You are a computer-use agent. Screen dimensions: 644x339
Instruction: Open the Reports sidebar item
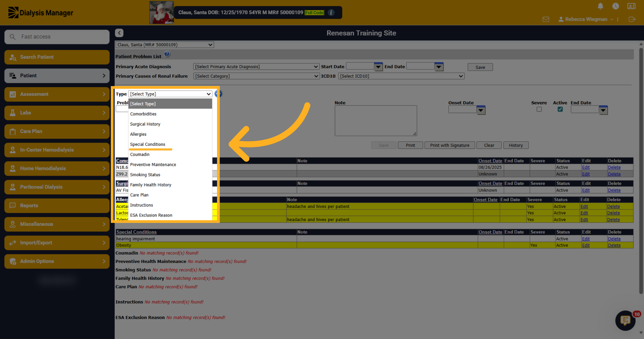tap(57, 205)
